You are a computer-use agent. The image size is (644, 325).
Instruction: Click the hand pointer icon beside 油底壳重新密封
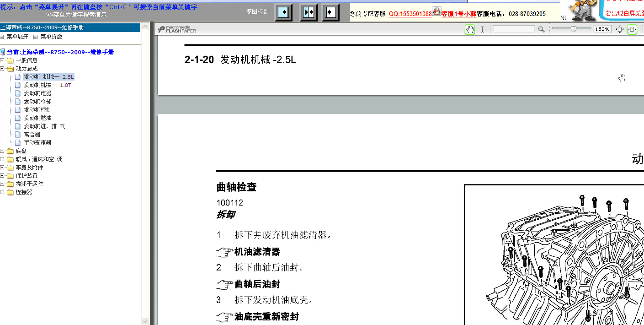point(225,317)
